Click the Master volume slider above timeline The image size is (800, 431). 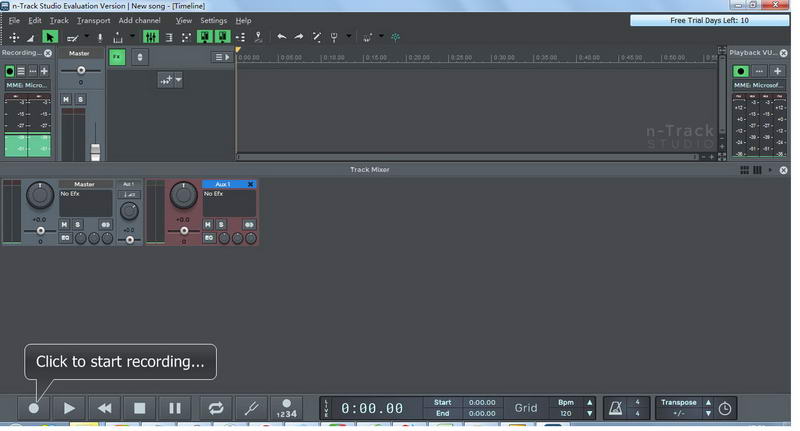tap(81, 70)
